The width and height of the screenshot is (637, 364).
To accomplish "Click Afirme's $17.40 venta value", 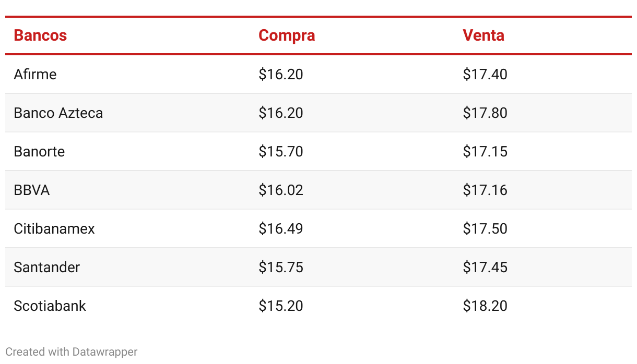I will coord(485,74).
